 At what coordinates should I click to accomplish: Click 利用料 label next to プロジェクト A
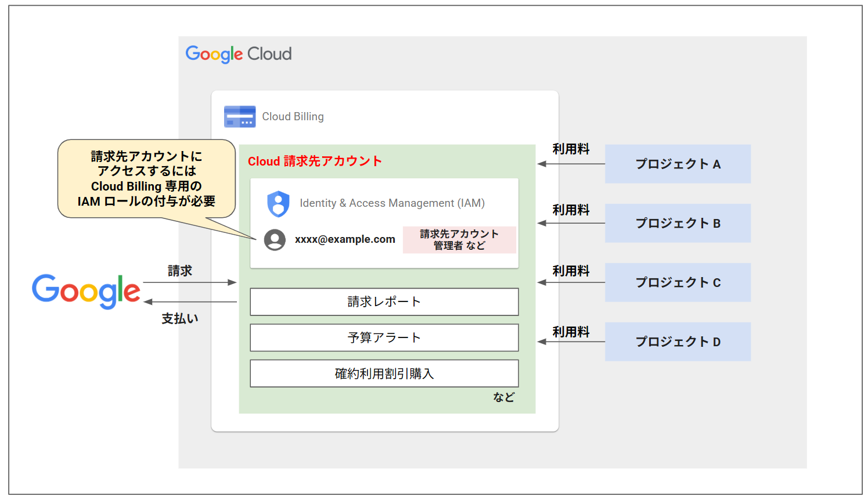571,149
